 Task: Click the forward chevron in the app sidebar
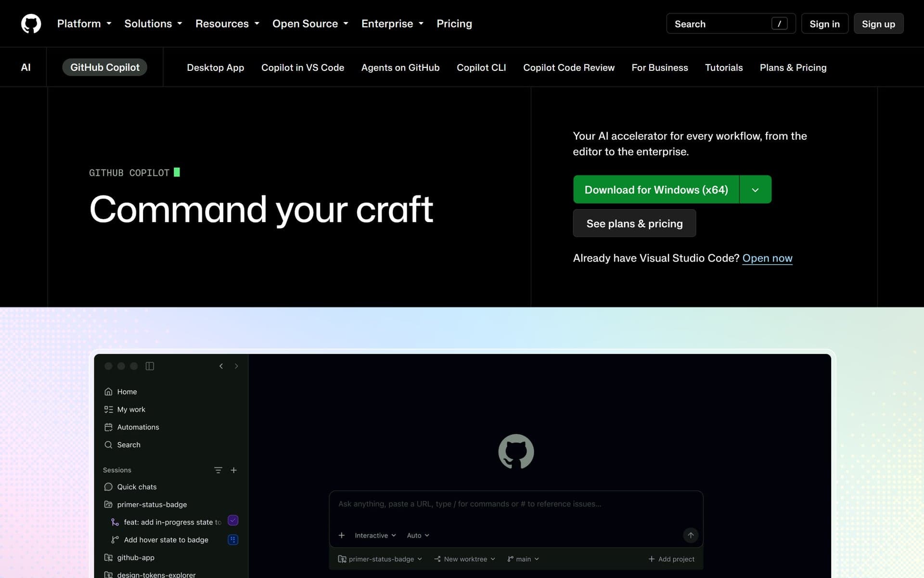(x=236, y=366)
